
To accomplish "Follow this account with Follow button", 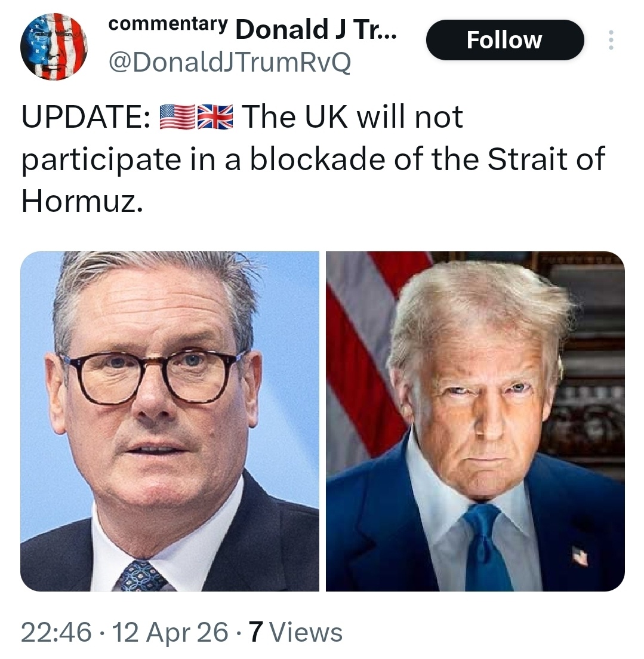I will (505, 40).
